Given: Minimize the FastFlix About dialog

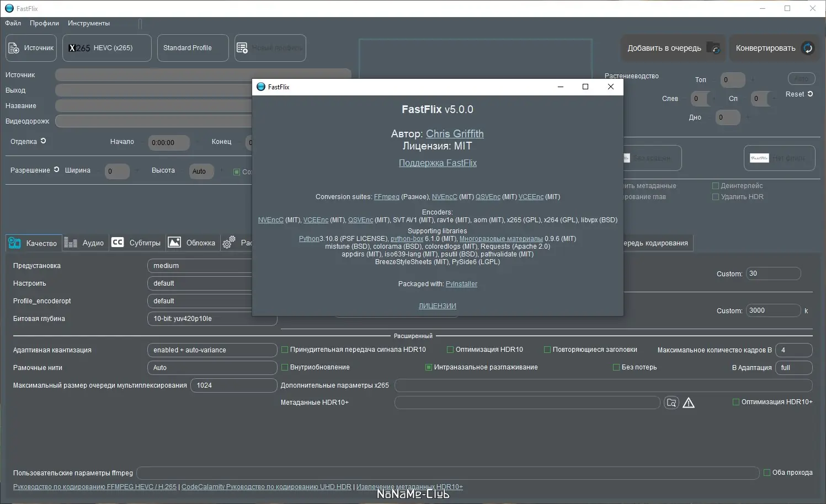Looking at the screenshot, I should click(x=561, y=87).
